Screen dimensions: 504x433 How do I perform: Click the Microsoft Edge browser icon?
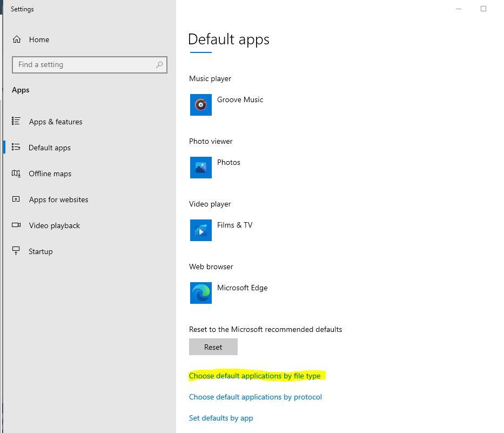(200, 293)
